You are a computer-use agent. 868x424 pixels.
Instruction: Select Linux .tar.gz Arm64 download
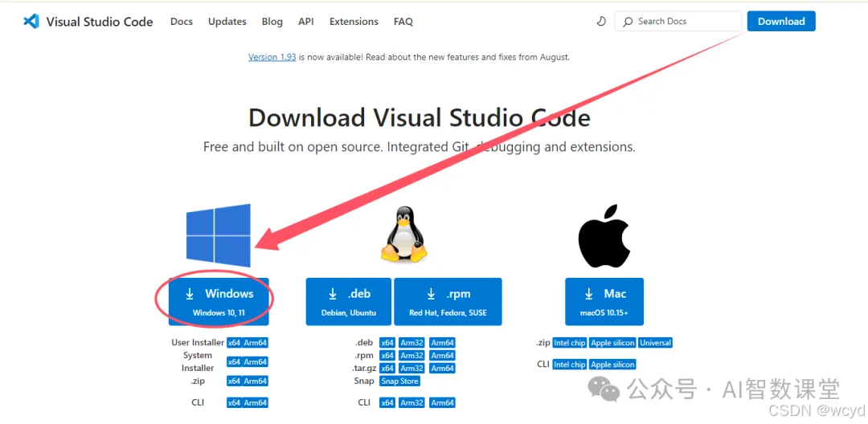[442, 368]
